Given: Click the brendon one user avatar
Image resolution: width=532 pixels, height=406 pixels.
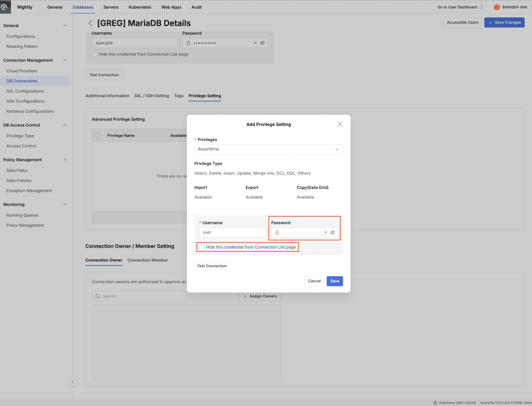Looking at the screenshot, I should 497,7.
